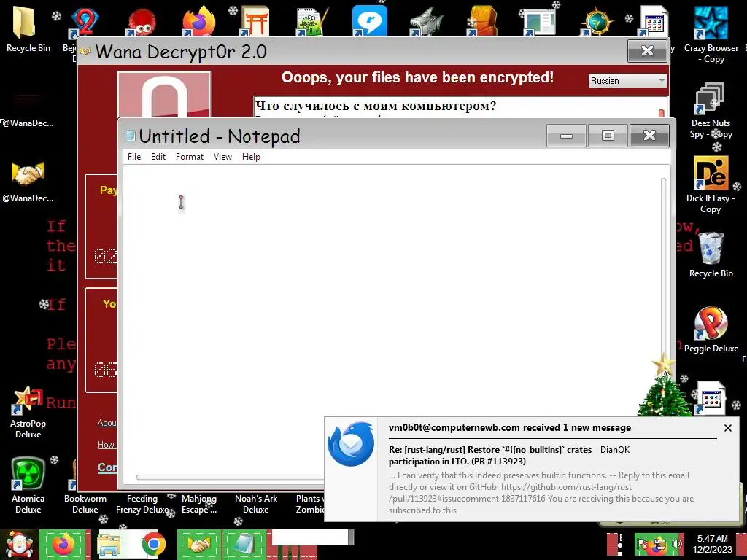Viewport: 747px width, 560px height.
Task: Click the 'Ooops, your files have been encrypted!' heading
Action: click(x=417, y=77)
